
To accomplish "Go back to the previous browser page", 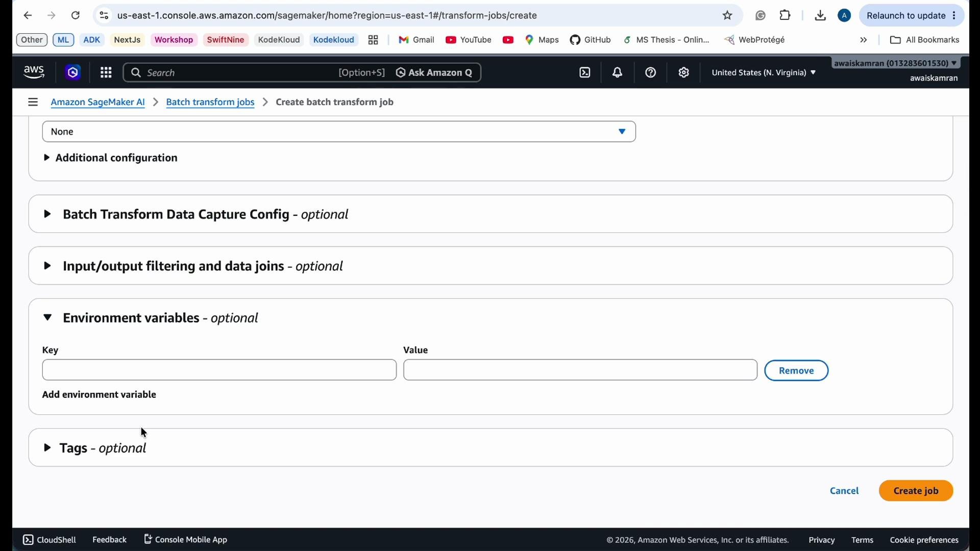I will pyautogui.click(x=28, y=16).
